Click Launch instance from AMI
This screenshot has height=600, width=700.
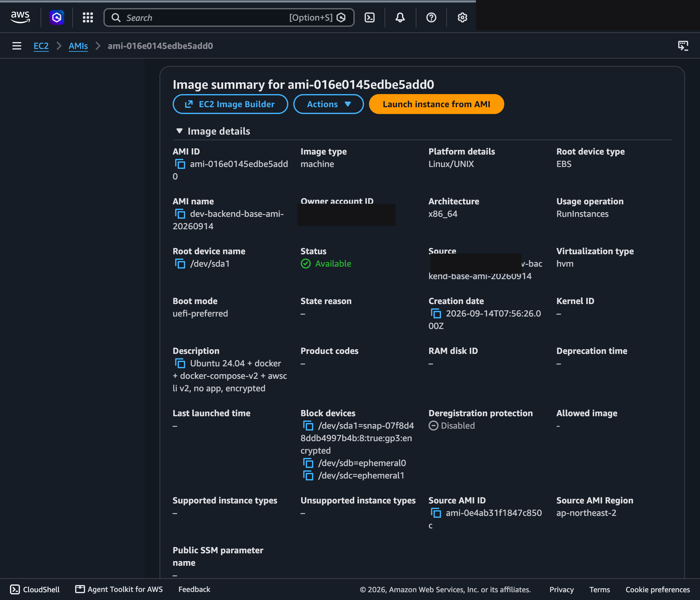[x=436, y=104]
